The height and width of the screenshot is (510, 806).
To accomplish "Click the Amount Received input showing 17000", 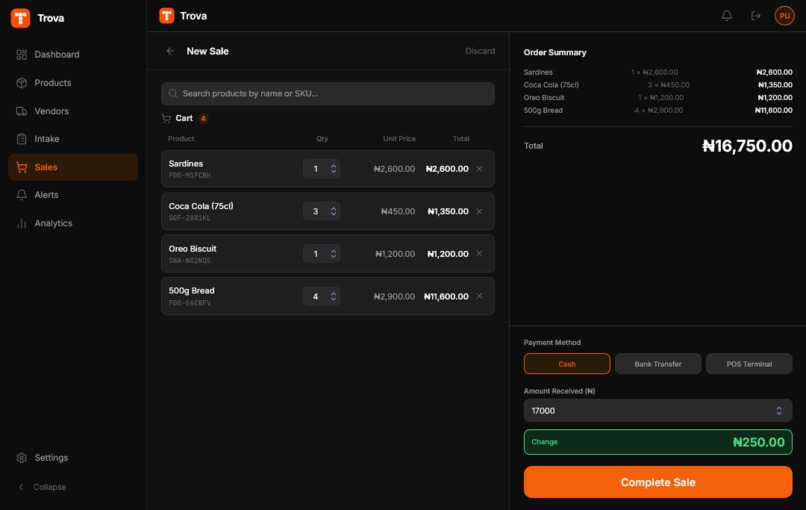I will tap(658, 410).
